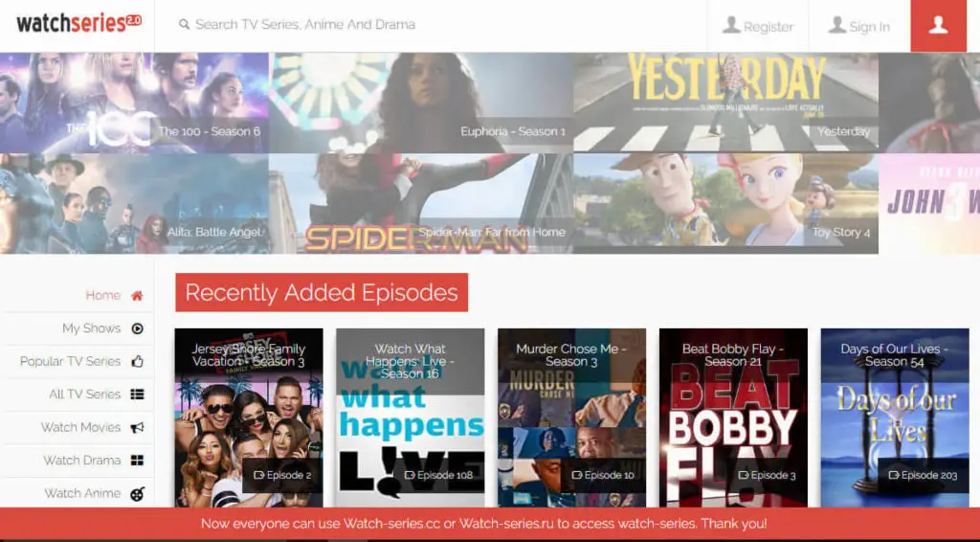Open Jersey Shore's Episode 2 badge
Screen dimensions: 980x542
[x=282, y=475]
